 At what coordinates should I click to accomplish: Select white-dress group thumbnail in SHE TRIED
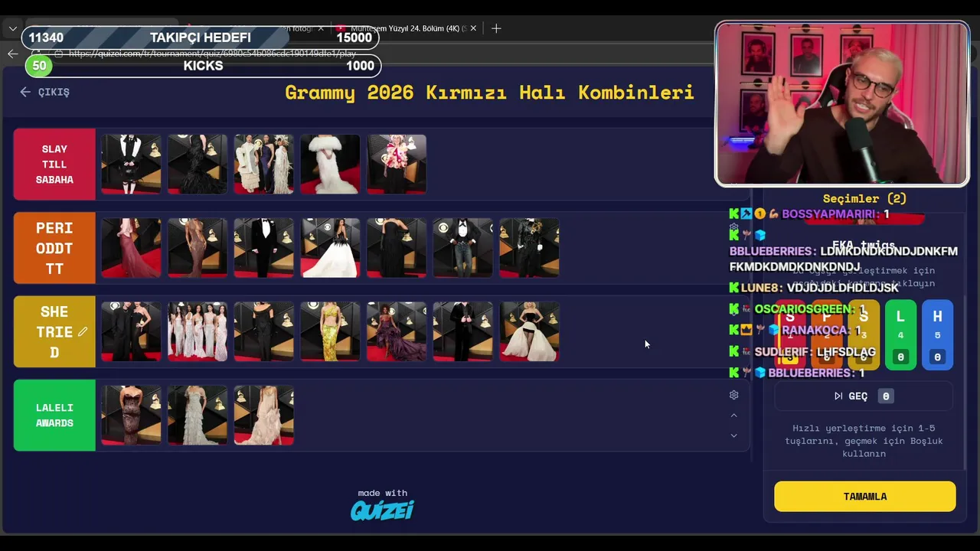pyautogui.click(x=197, y=331)
